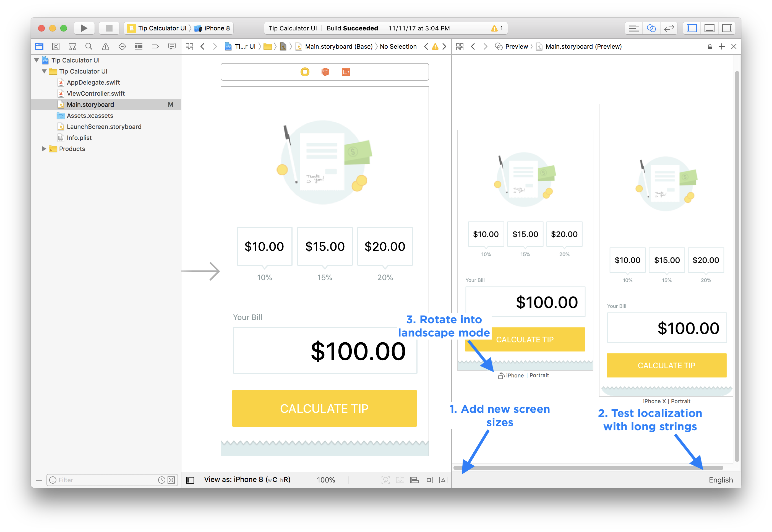
Task: Click AppDelegate.swift in navigator
Action: point(93,83)
